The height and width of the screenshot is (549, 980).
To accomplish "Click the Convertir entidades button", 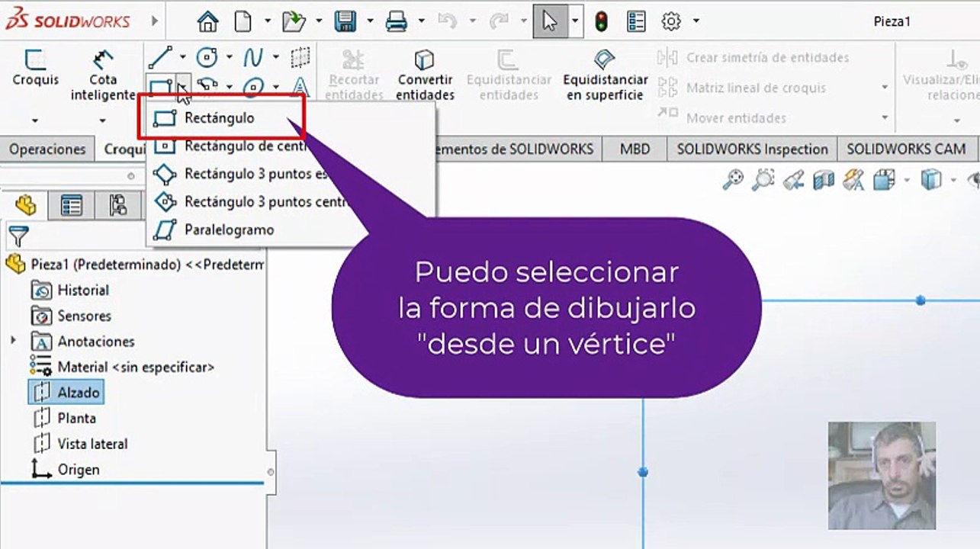I will [426, 75].
